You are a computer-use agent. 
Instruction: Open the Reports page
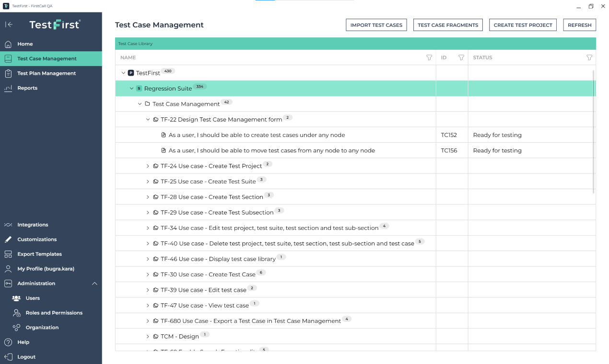click(51, 88)
